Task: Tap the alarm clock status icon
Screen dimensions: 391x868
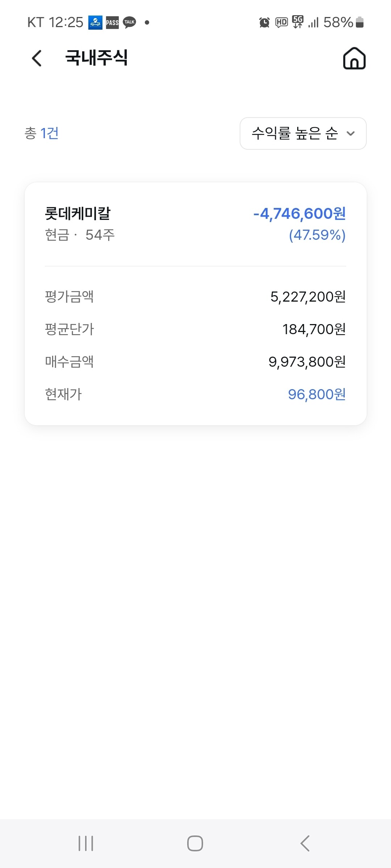Action: pyautogui.click(x=264, y=22)
